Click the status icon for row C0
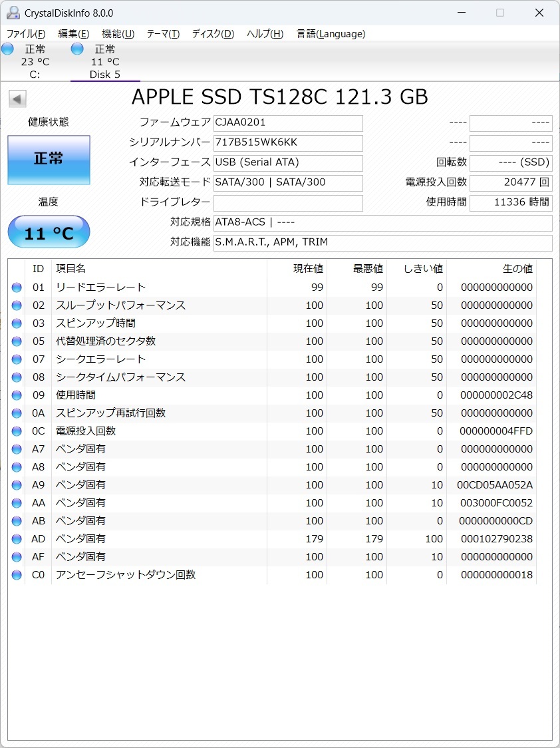 17,575
